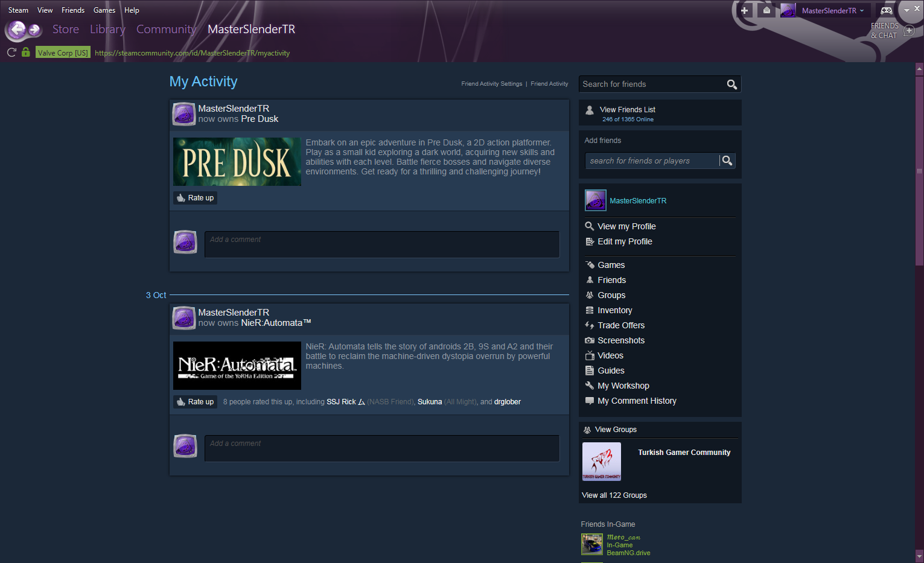Click the Screenshots camera icon
The height and width of the screenshot is (563, 924).
[590, 340]
